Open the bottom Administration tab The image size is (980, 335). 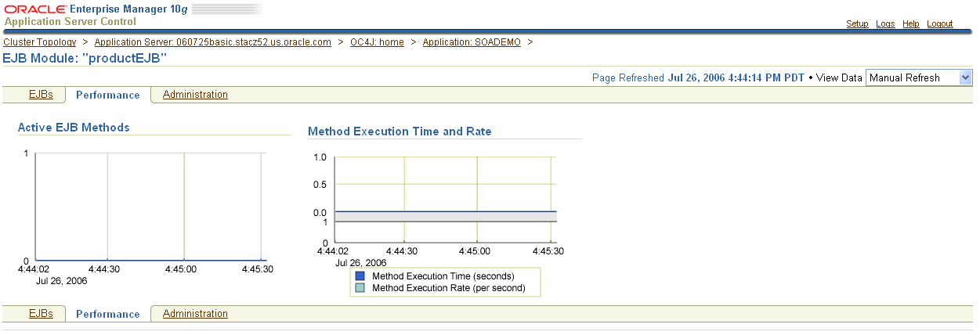coord(195,314)
